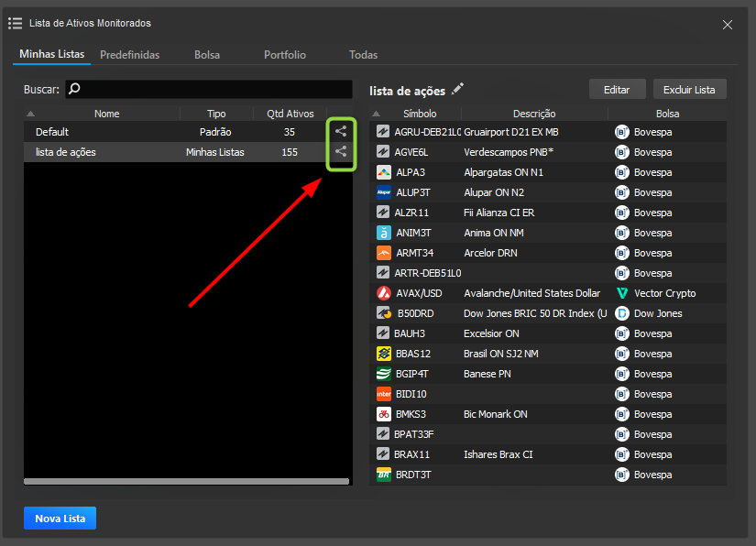
Task: Select the ARTR-DEB51L0 asset row
Action: 548,273
